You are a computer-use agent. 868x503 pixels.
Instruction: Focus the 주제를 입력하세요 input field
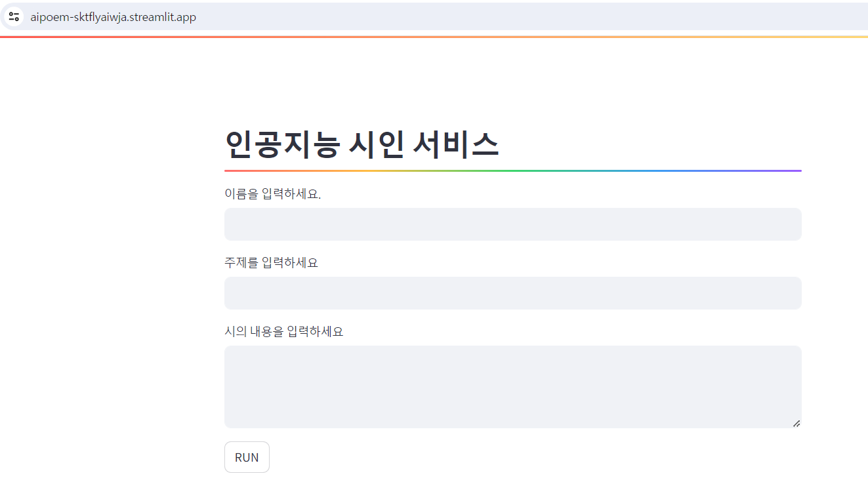512,293
